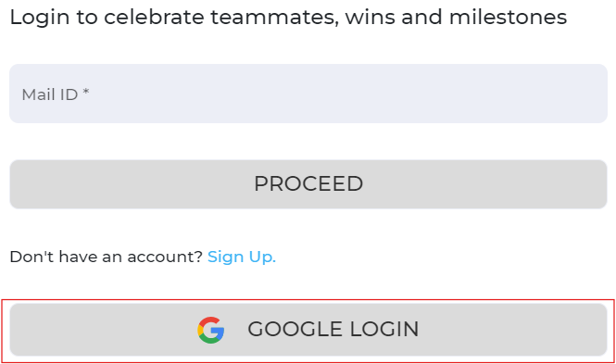Click the Google G logo icon
Viewport: 616px width, 364px height.
(211, 330)
